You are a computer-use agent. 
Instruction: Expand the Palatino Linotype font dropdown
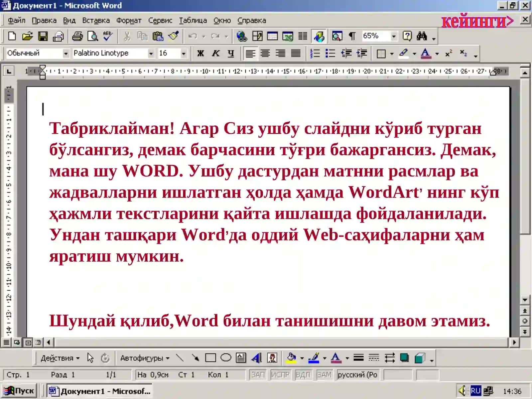151,53
